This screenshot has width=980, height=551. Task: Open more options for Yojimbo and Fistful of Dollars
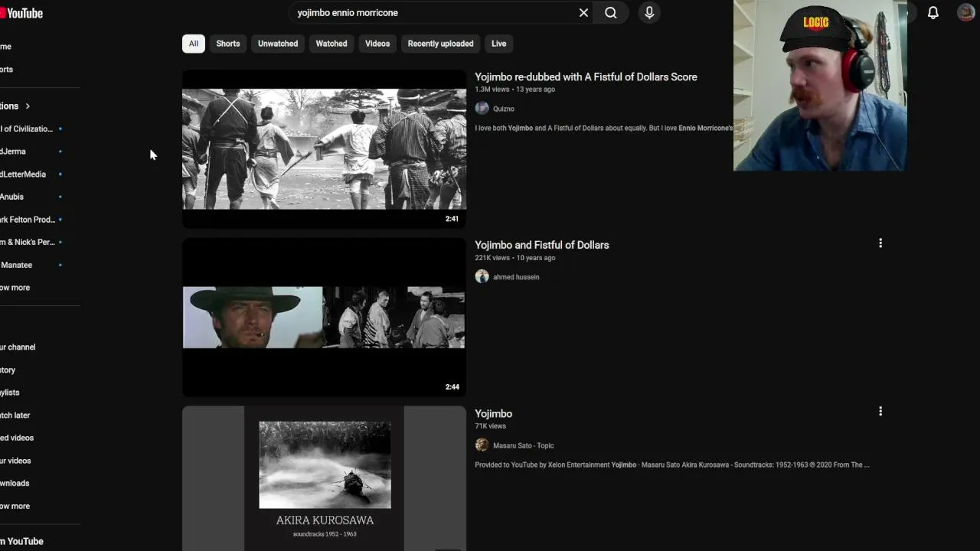click(x=880, y=243)
